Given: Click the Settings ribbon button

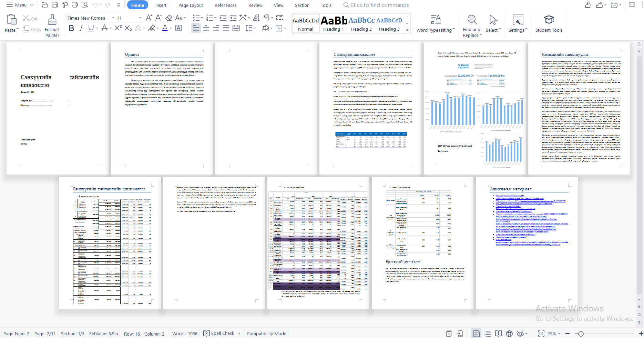Looking at the screenshot, I should coord(518,23).
